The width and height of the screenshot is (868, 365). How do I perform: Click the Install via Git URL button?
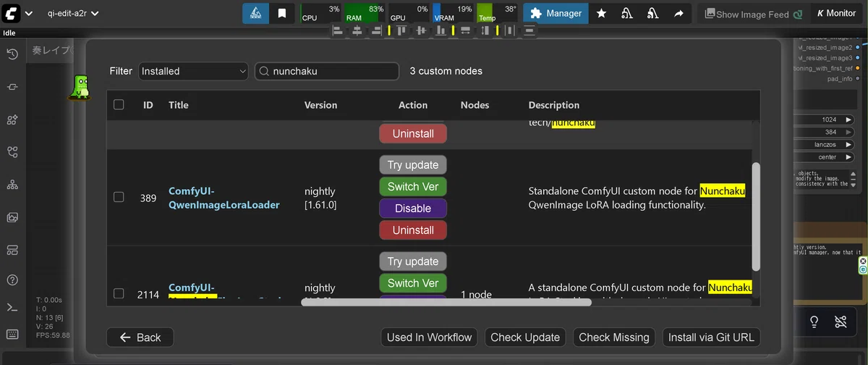point(711,337)
